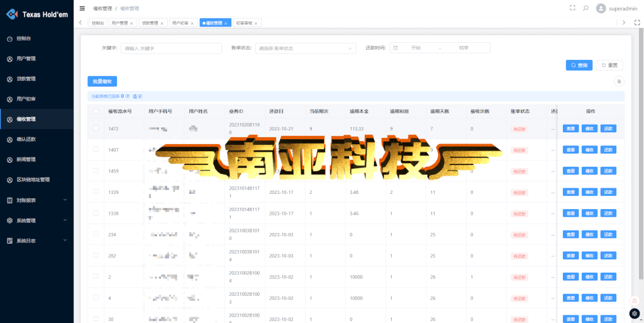Image resolution: width=644 pixels, height=323 pixels.
Task: Toggle select-all checkbox in table header
Action: (x=96, y=111)
